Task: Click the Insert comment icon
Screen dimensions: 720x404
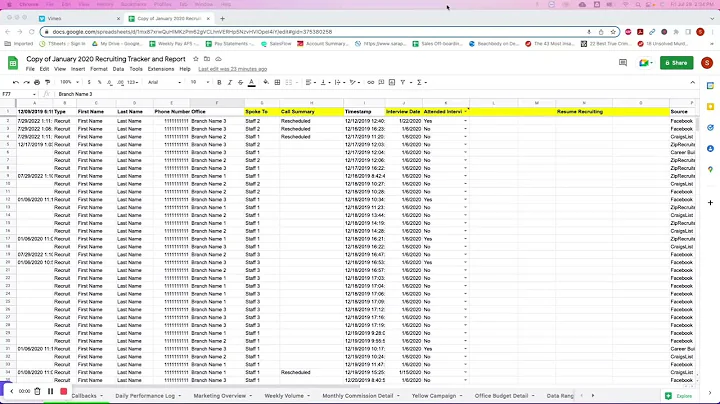Action: coord(381,82)
